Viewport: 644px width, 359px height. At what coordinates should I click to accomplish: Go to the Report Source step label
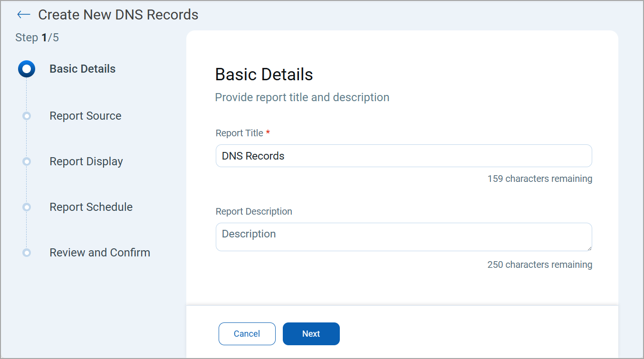[x=85, y=116]
